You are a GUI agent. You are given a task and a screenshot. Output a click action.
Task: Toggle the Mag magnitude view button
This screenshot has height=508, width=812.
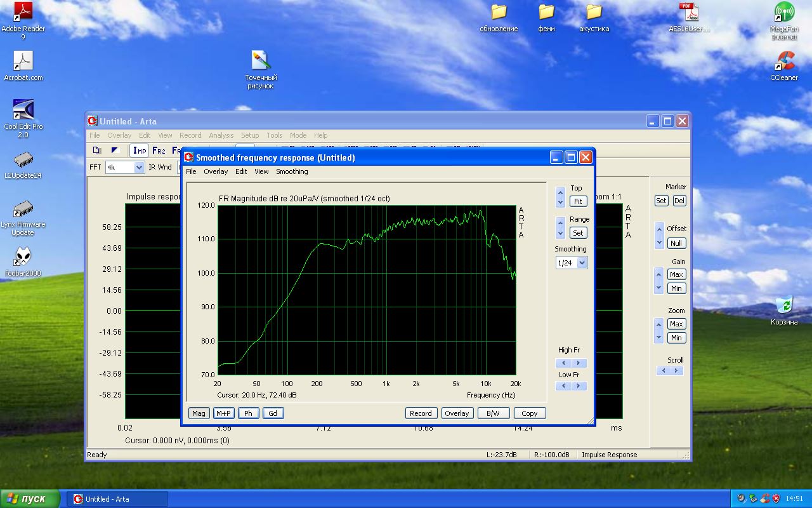pos(199,413)
